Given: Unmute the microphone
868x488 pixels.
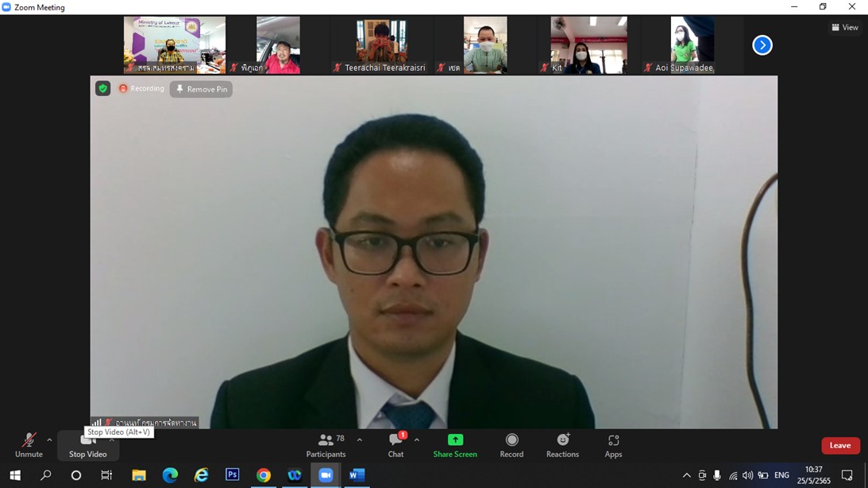Looking at the screenshot, I should point(29,445).
